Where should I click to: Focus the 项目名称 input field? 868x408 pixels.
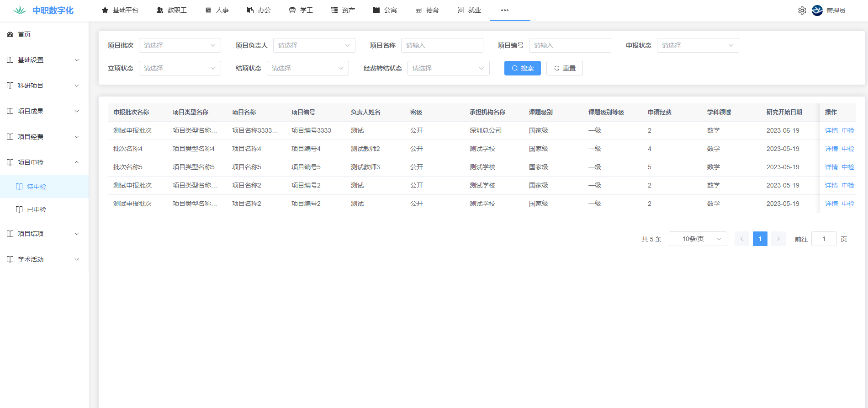[442, 45]
